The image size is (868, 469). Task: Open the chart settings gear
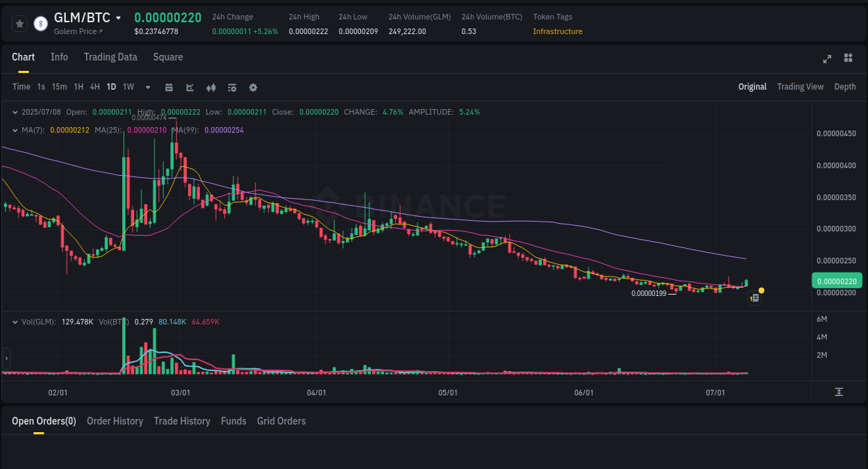point(253,87)
